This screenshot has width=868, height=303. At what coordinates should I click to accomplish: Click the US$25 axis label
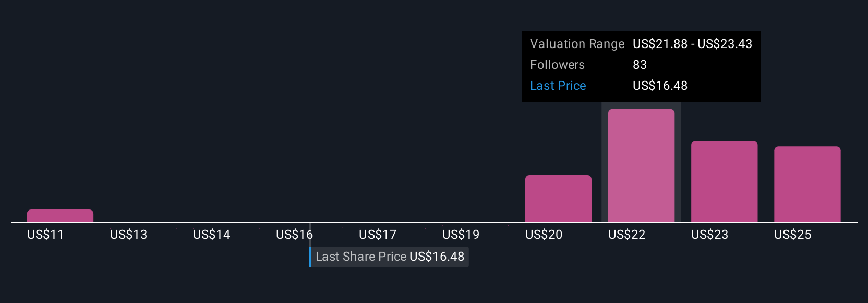[792, 235]
